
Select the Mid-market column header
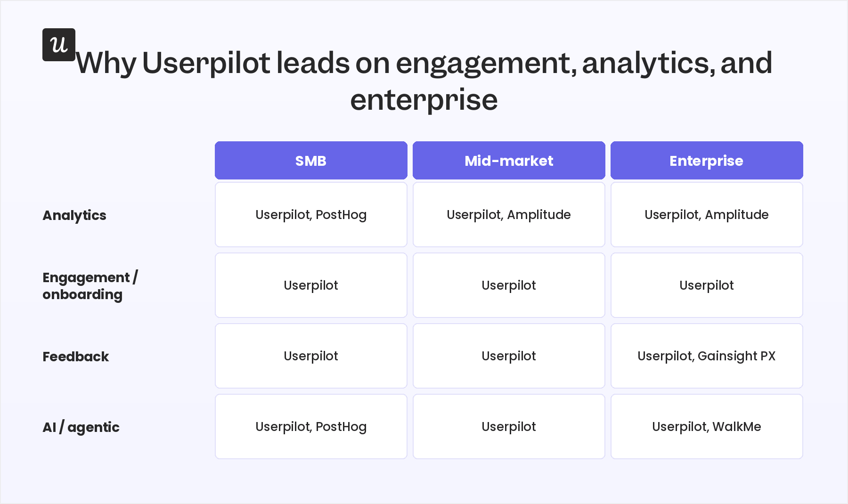509,161
